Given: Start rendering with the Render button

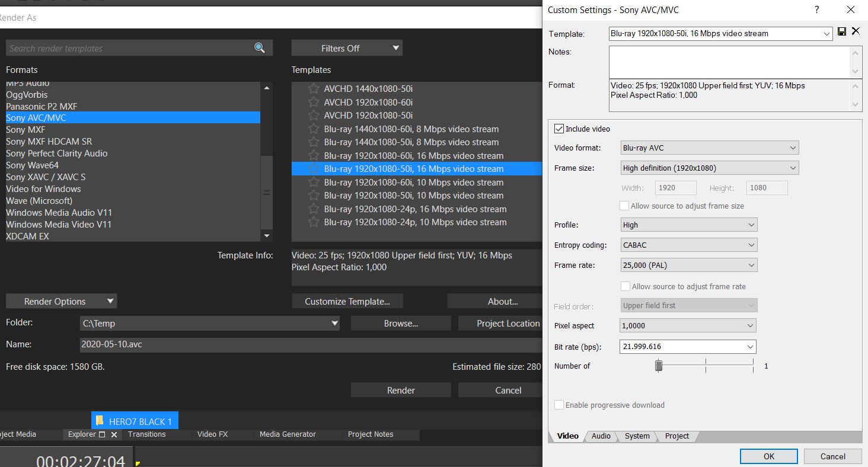Looking at the screenshot, I should [401, 390].
